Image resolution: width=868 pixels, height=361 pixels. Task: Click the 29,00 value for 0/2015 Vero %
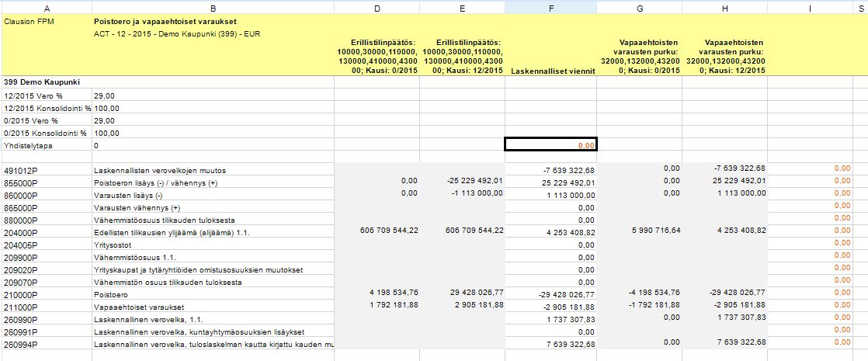pyautogui.click(x=104, y=120)
